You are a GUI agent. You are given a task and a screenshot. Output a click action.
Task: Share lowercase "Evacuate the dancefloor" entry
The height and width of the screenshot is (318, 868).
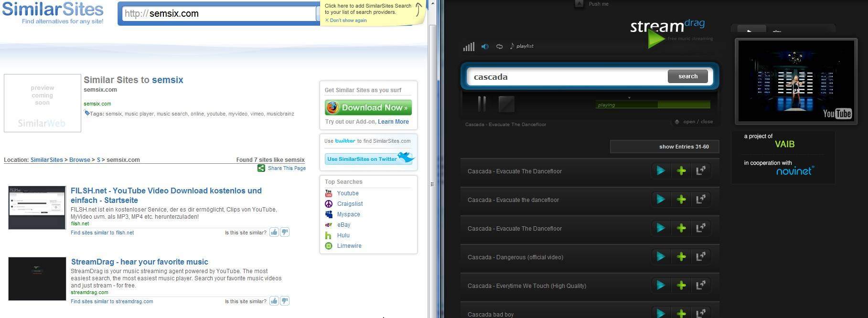pos(701,199)
